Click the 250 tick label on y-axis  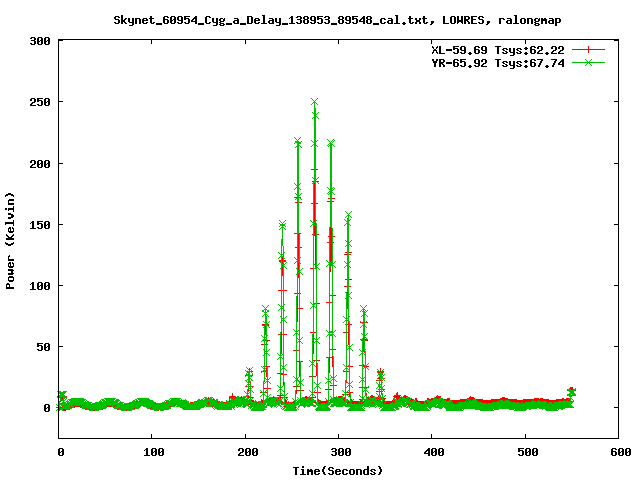click(x=40, y=102)
